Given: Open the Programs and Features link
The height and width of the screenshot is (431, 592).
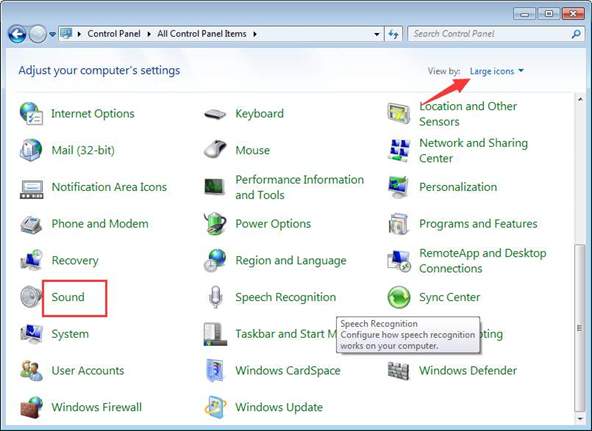Looking at the screenshot, I should coord(478,223).
